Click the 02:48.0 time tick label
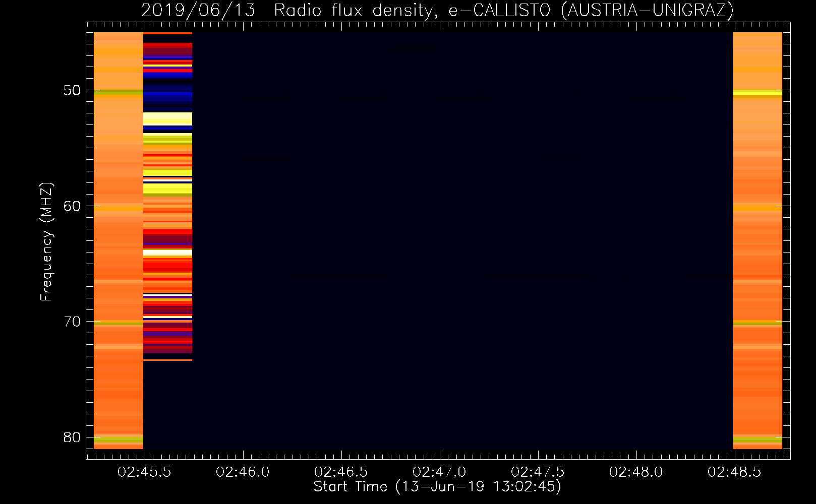The width and height of the screenshot is (816, 504). coord(636,472)
